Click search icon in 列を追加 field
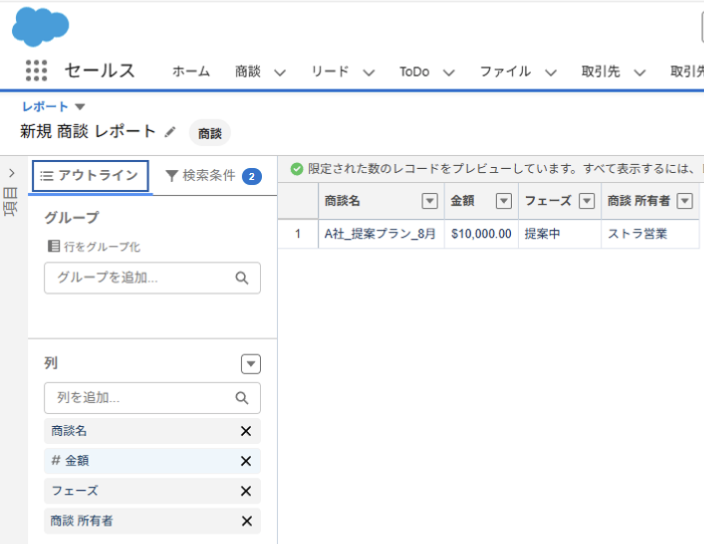This screenshot has width=704, height=544. [x=242, y=398]
